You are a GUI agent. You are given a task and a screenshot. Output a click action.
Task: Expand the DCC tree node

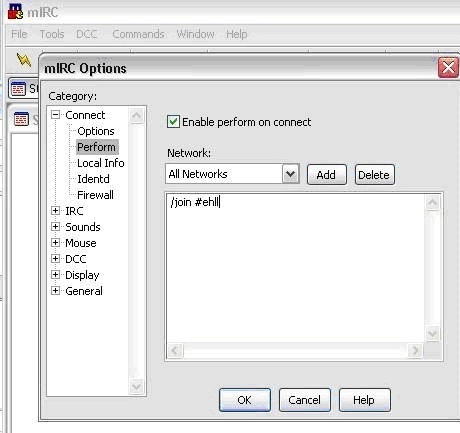(x=55, y=259)
